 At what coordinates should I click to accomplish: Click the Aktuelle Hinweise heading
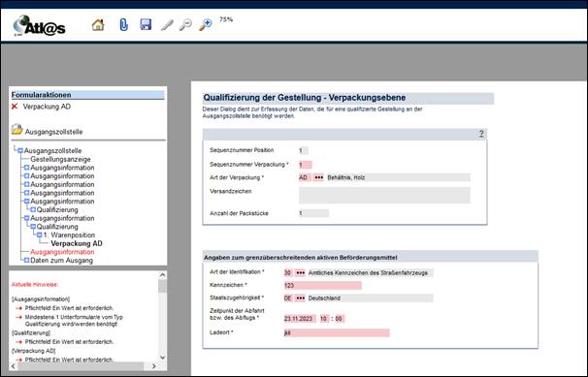coord(35,285)
